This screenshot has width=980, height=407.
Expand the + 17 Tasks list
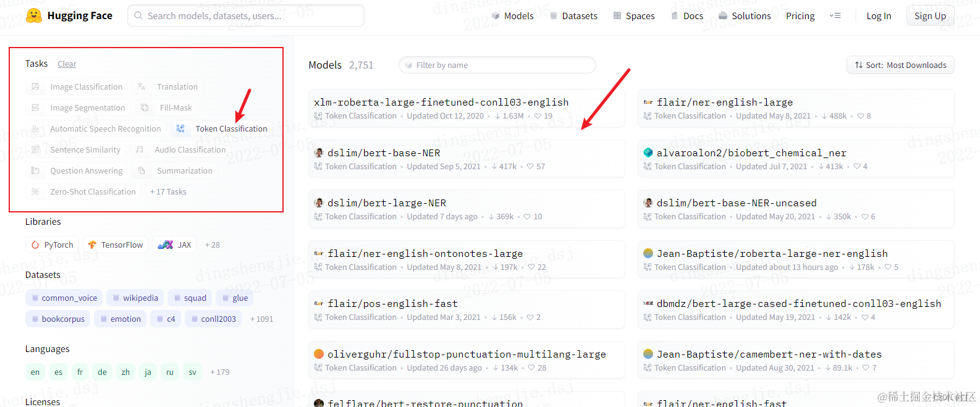pos(168,191)
